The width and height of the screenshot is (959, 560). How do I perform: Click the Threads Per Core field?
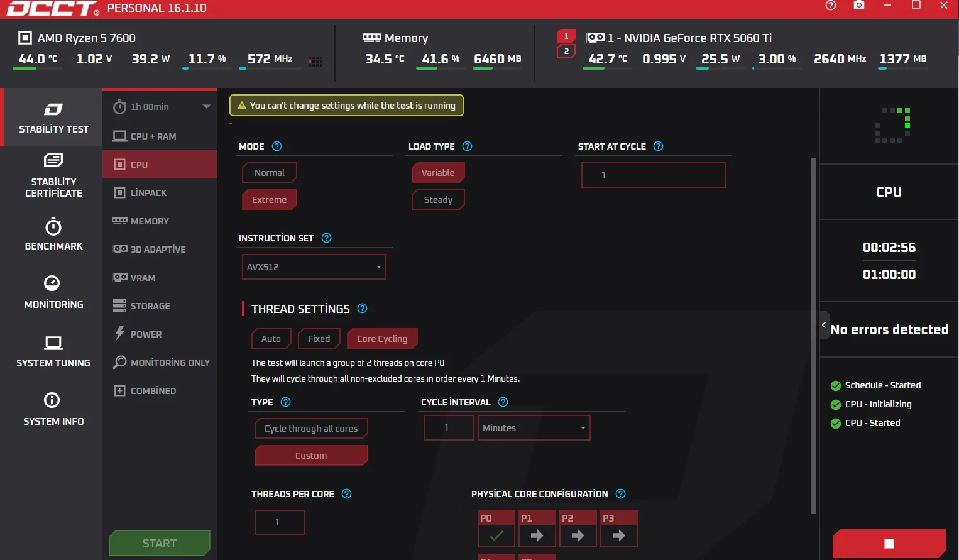[279, 522]
